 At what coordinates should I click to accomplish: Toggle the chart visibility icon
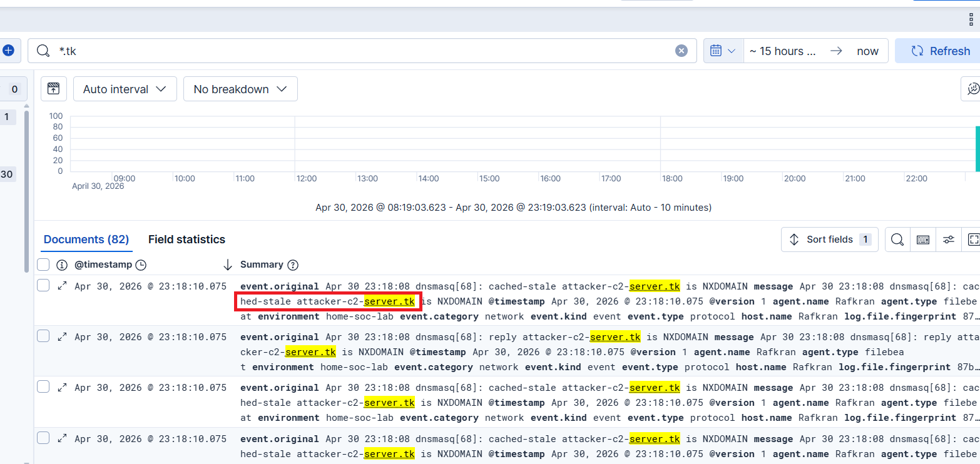[x=54, y=89]
